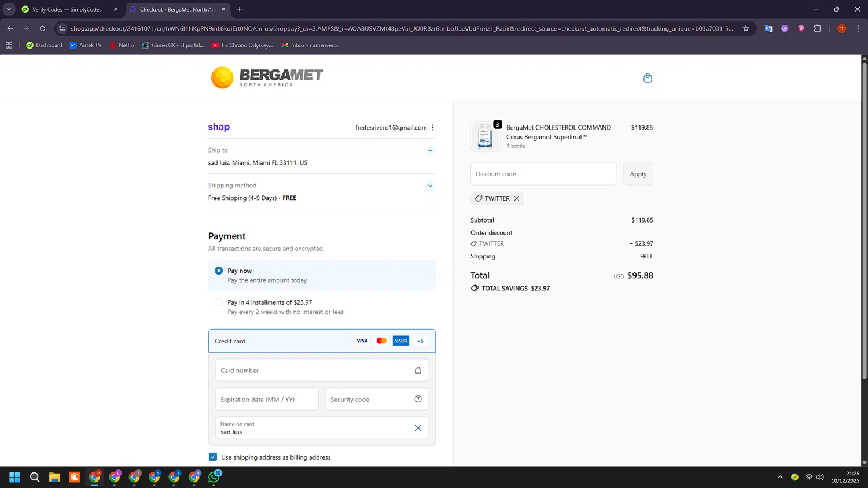Select Pay in 4 installments option
The height and width of the screenshot is (488, 868).
219,302
